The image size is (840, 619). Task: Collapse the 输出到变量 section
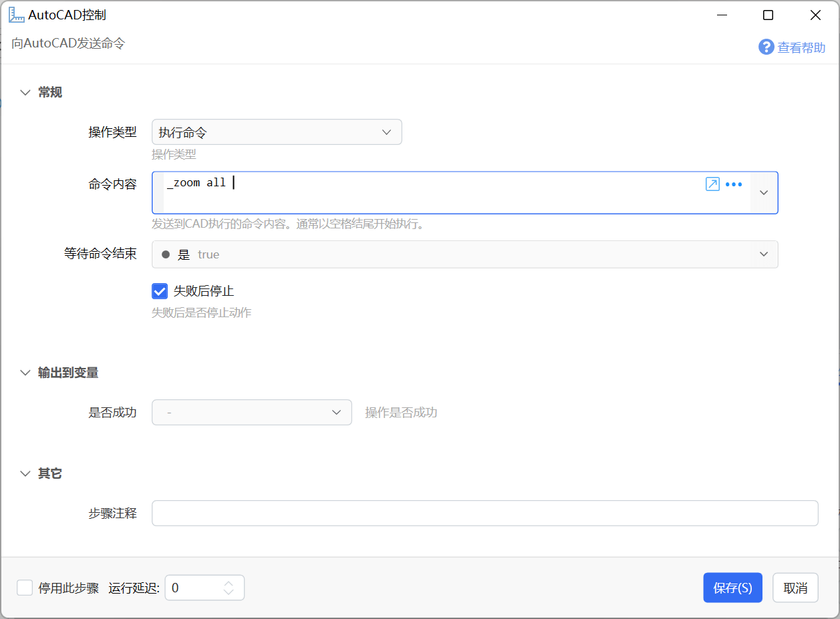pyautogui.click(x=25, y=373)
